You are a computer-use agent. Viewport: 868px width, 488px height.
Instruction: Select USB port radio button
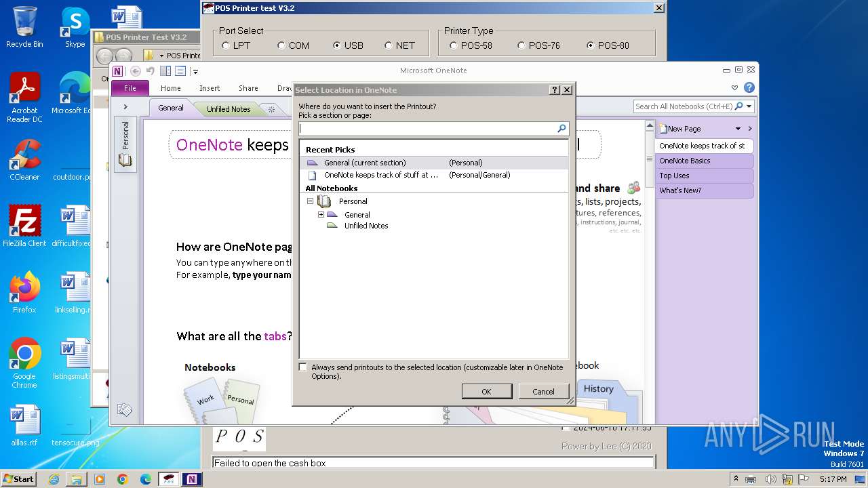tap(337, 45)
